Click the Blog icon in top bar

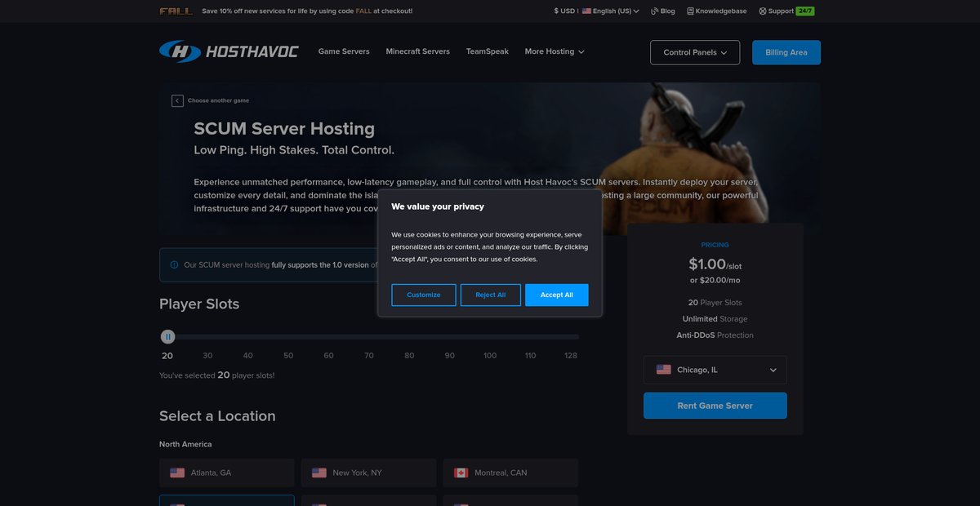(654, 11)
